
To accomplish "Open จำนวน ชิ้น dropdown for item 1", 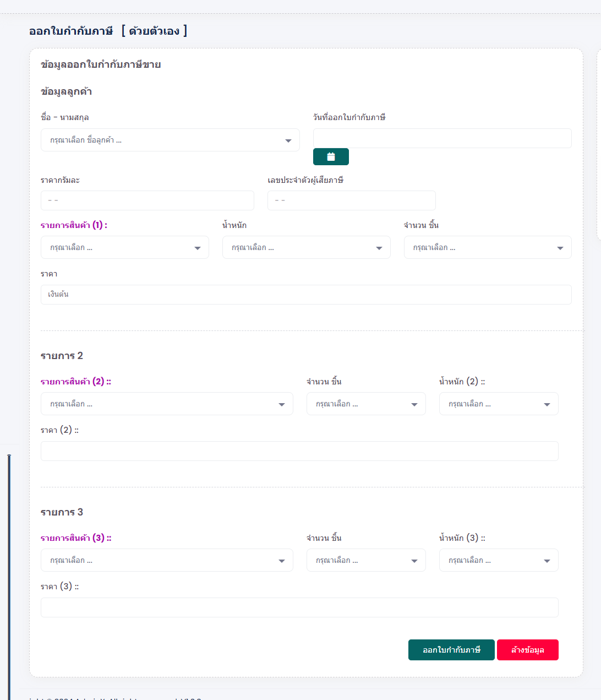I will [x=487, y=248].
